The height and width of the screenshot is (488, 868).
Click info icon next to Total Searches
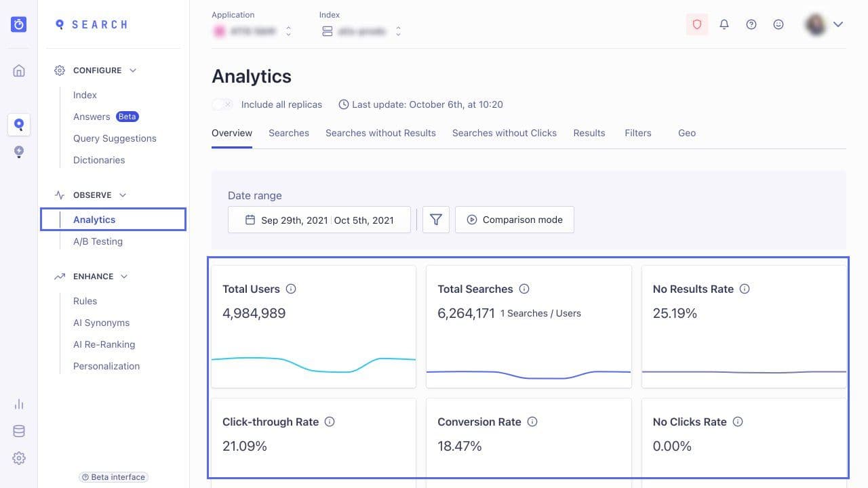point(524,289)
